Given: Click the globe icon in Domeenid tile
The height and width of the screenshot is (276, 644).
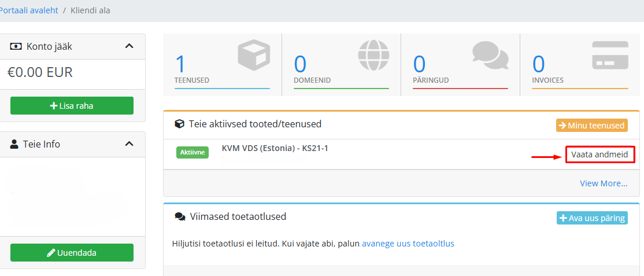Looking at the screenshot, I should coord(373,56).
